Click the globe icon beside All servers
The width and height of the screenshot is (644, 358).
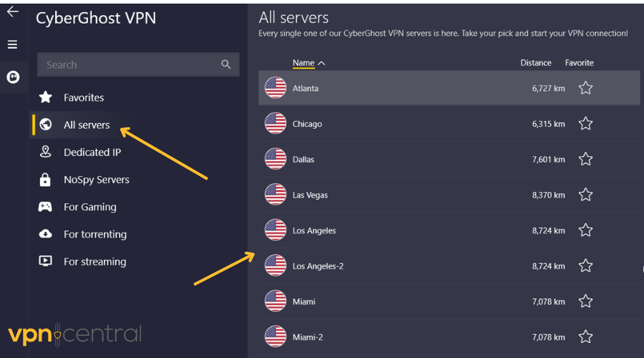click(46, 124)
